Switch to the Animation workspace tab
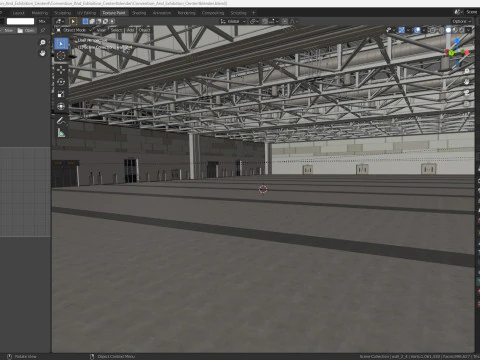The image size is (480, 360). (162, 13)
